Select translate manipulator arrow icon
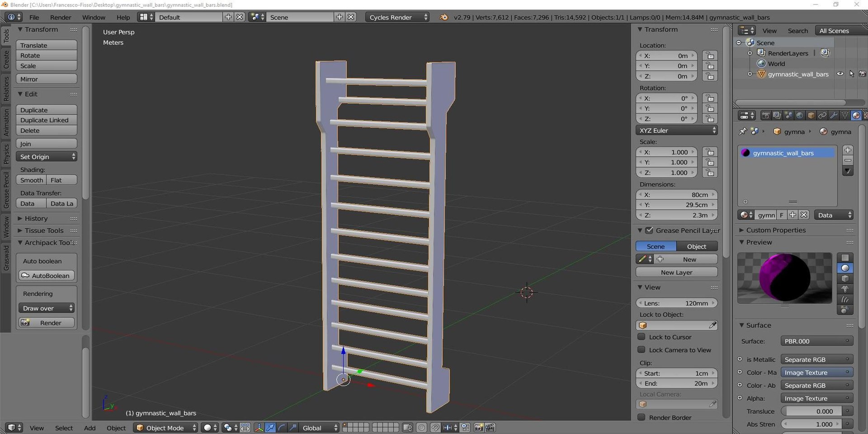Screen dimensions: 868x434 tap(270, 428)
